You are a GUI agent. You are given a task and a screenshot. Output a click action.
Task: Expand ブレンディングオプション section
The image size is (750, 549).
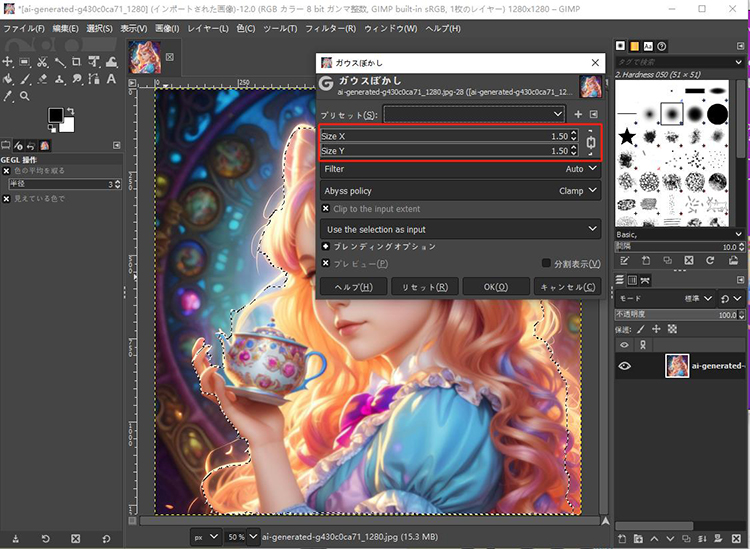click(326, 246)
